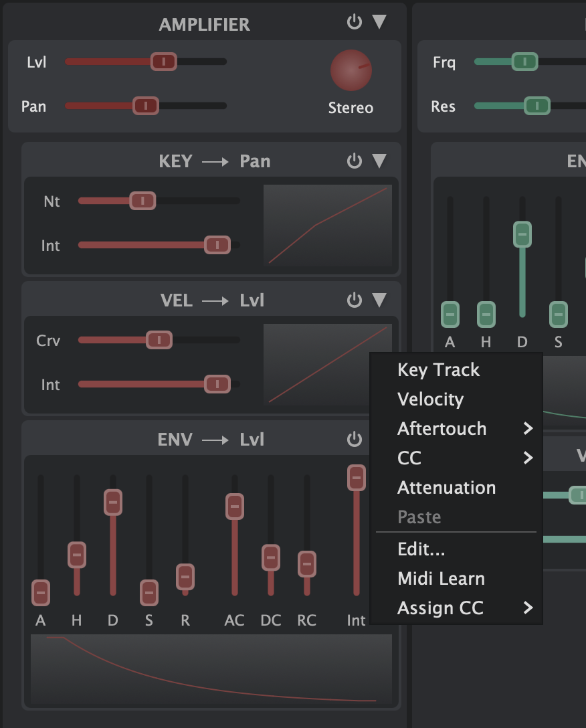Open the Aftertouch submenu arrow
This screenshot has width=586, height=728.
(x=528, y=429)
